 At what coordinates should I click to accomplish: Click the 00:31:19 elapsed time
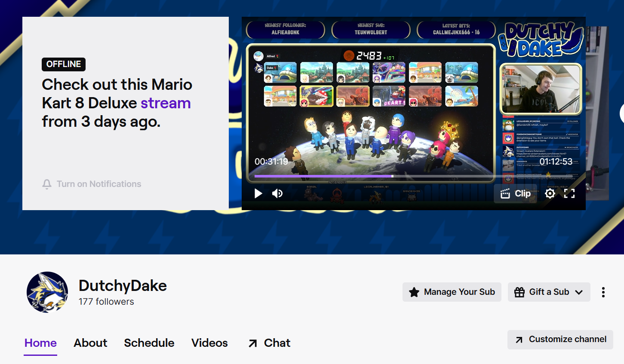pos(271,162)
